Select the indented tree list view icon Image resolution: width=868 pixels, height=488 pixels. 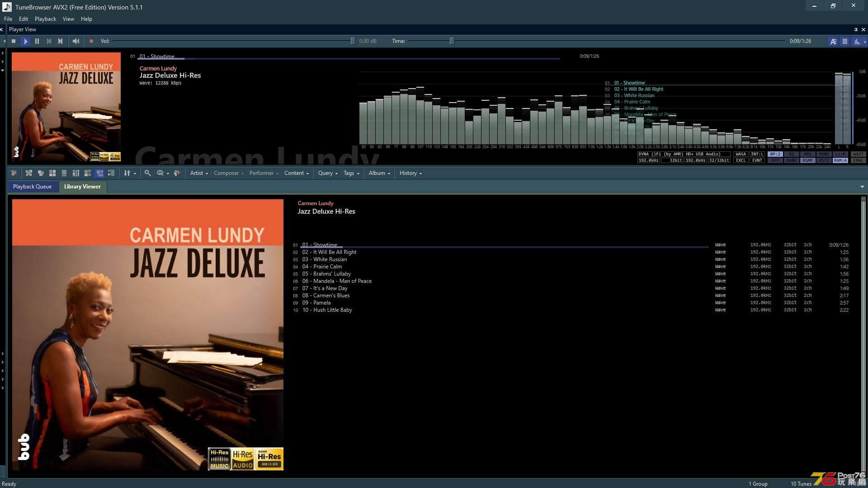[111, 173]
